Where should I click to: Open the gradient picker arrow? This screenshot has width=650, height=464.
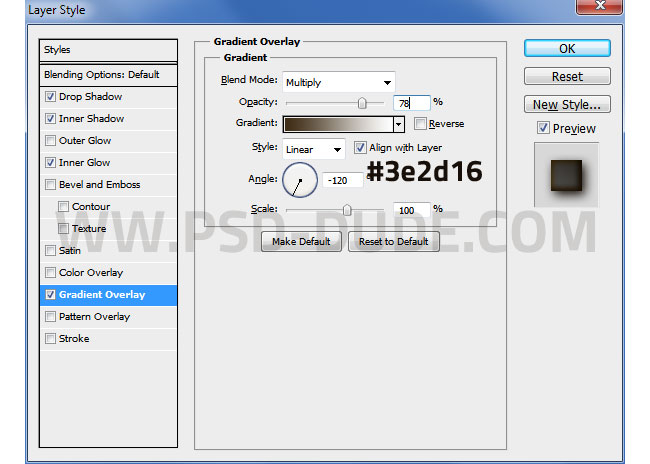pos(398,124)
